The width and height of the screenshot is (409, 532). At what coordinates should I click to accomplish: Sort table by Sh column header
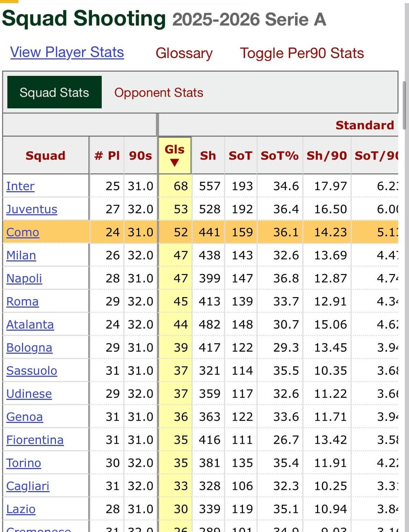pos(208,156)
